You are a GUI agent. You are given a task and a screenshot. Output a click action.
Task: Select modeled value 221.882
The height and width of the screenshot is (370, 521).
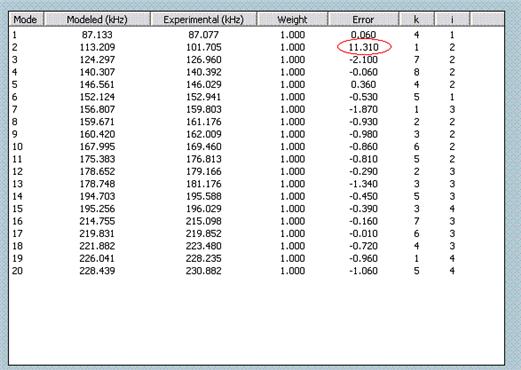(97, 246)
